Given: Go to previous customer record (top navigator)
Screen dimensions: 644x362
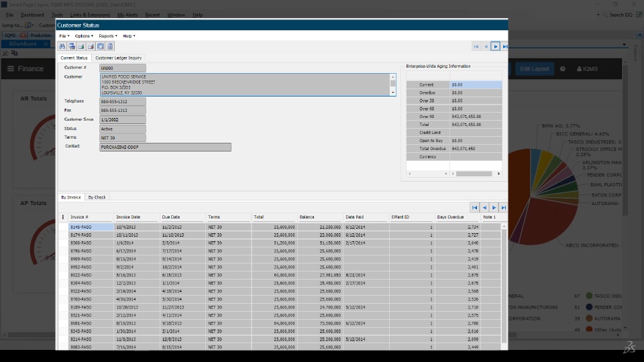Looking at the screenshot, I should tap(486, 47).
